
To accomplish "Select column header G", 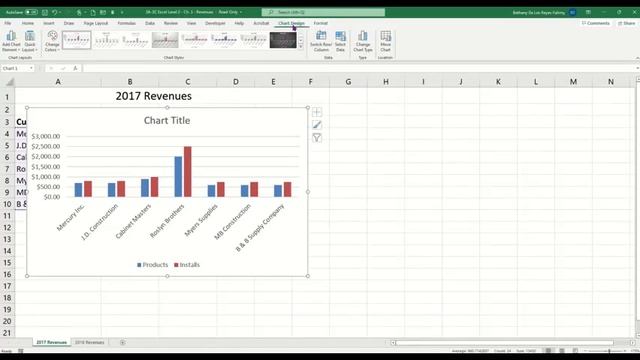I will pos(348,82).
